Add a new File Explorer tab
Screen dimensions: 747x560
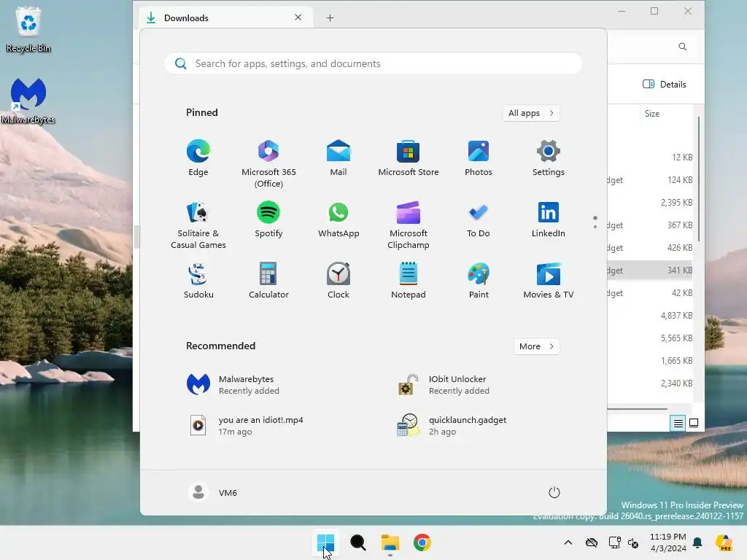point(330,18)
